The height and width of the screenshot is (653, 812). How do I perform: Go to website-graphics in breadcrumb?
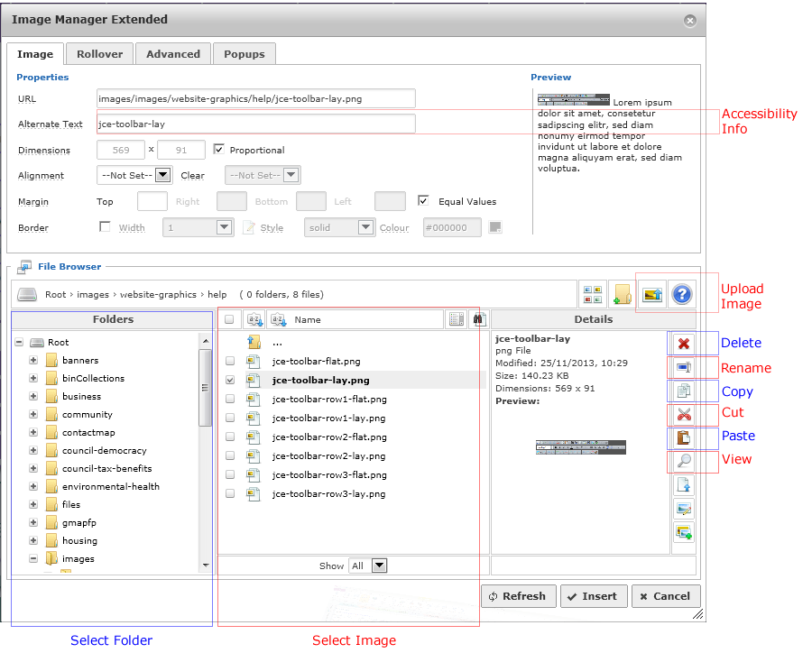point(158,294)
